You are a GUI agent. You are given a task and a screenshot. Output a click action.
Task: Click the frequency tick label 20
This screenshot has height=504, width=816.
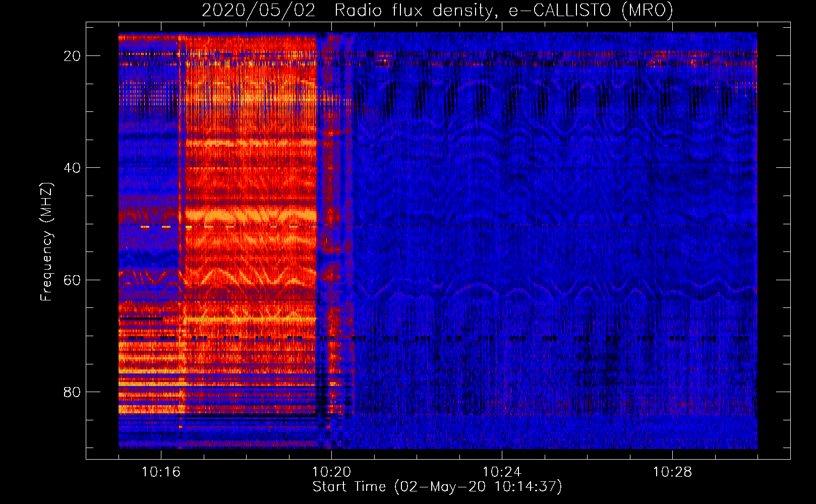point(72,56)
